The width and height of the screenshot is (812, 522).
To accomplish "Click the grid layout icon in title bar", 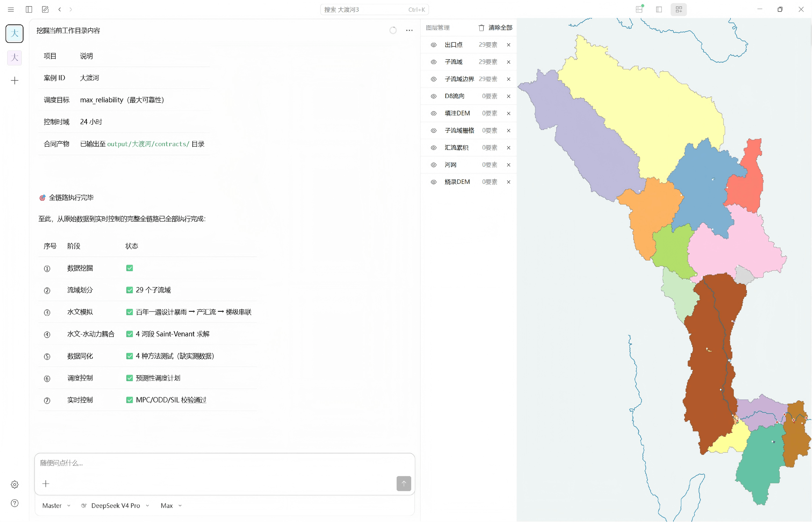I will tap(679, 10).
